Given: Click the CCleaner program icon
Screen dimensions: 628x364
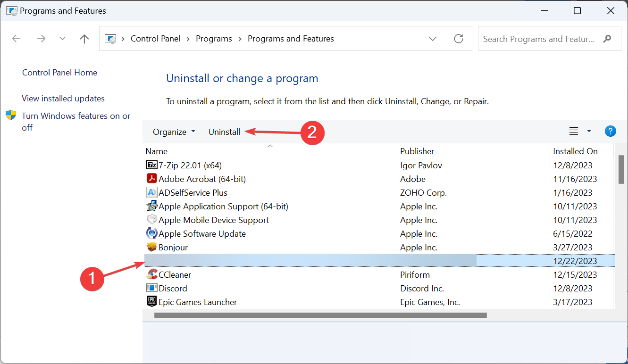Looking at the screenshot, I should pos(151,274).
